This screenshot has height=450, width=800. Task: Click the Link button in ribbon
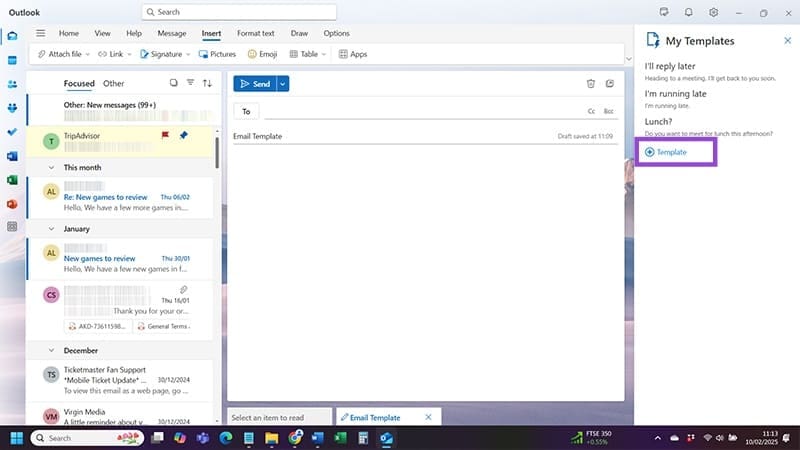pos(111,54)
